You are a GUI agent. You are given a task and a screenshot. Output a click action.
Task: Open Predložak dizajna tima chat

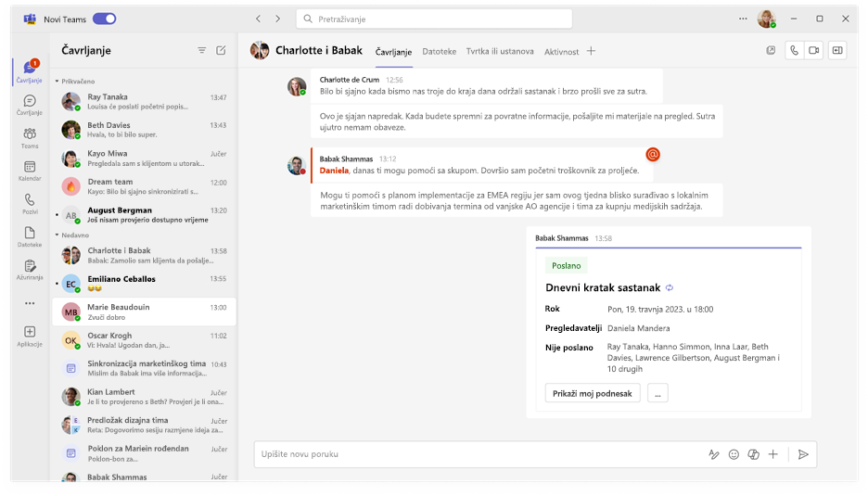click(144, 425)
